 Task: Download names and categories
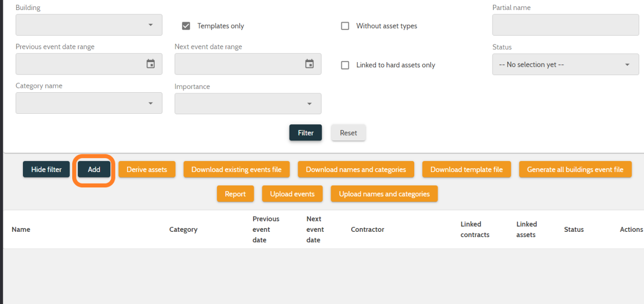coord(355,169)
